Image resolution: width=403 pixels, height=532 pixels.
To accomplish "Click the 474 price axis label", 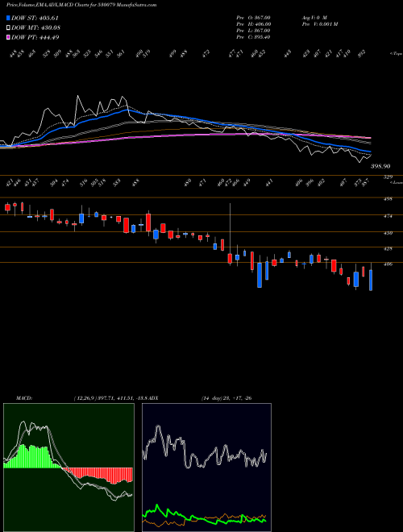I will (x=388, y=216).
